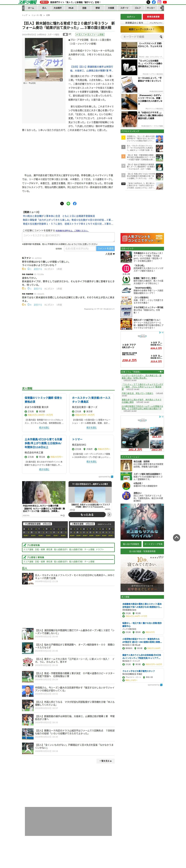Click 個人向け写真販売 button
The image size is (186, 868).
[x=131, y=544]
